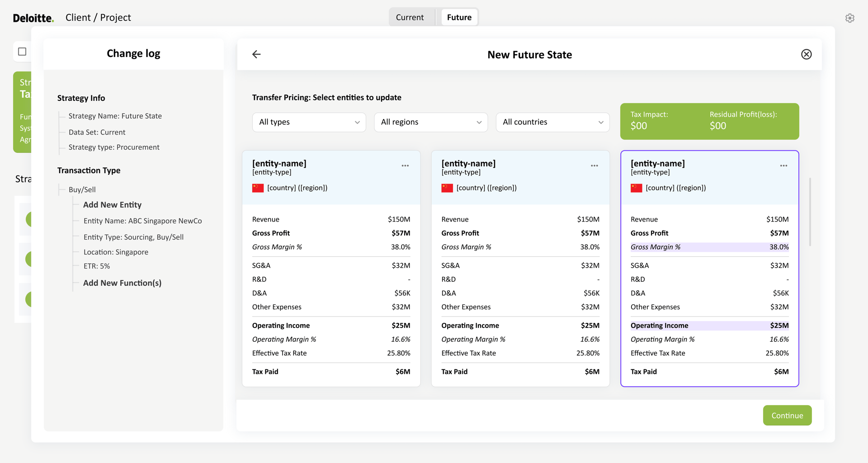Close the New Future State dialog
Viewport: 868px width, 463px height.
pyautogui.click(x=806, y=54)
